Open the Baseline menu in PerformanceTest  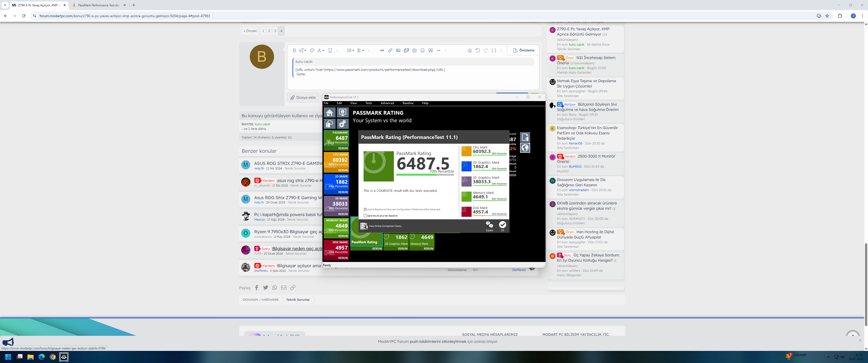click(408, 103)
